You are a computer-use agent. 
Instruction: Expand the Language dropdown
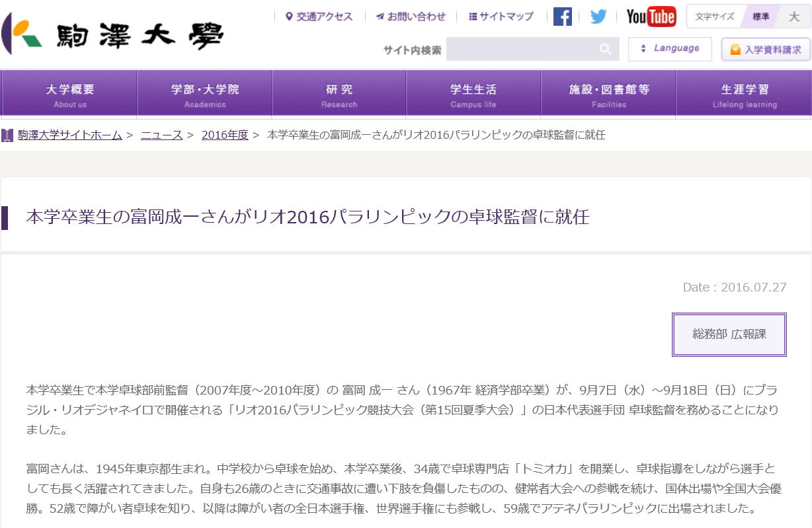pyautogui.click(x=670, y=49)
